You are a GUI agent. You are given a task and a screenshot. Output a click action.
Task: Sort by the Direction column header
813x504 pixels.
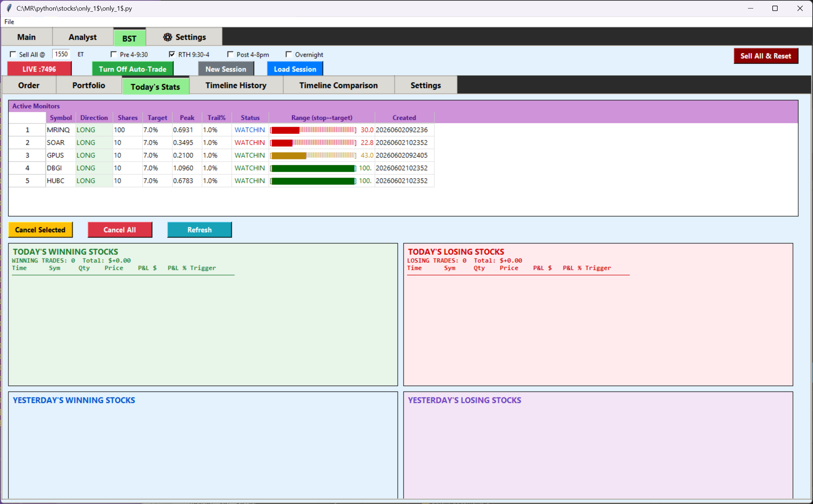tap(94, 118)
